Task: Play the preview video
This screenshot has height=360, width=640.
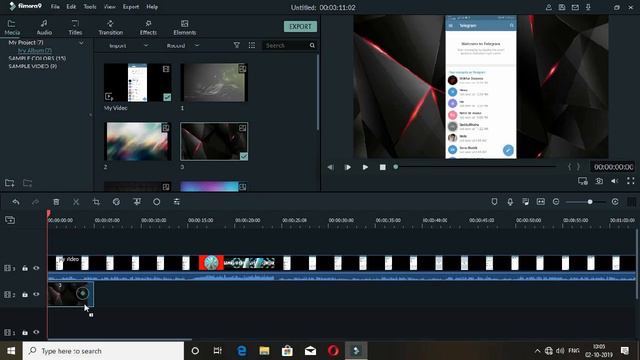Action: click(365, 167)
